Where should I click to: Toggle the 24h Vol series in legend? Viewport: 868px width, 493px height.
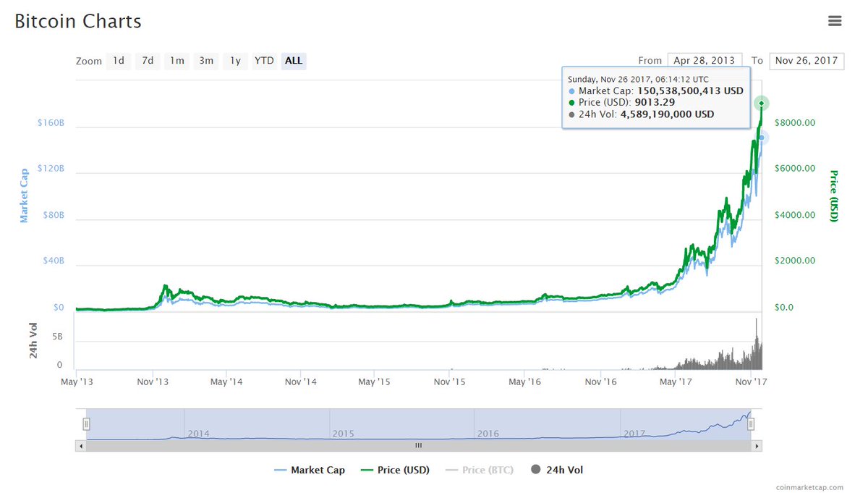pyautogui.click(x=557, y=470)
